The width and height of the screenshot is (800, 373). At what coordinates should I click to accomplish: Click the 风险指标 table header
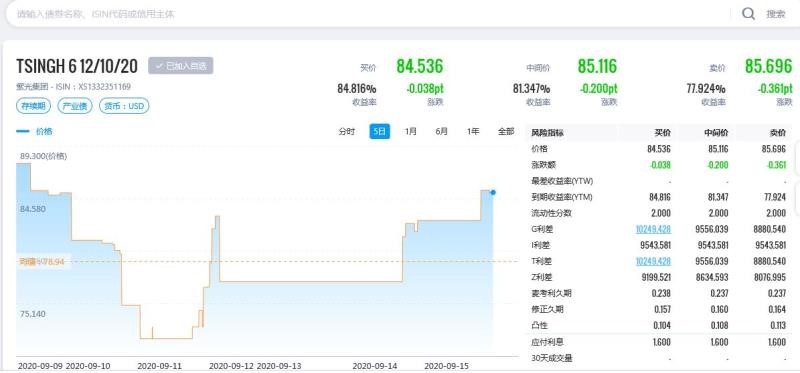click(x=547, y=133)
